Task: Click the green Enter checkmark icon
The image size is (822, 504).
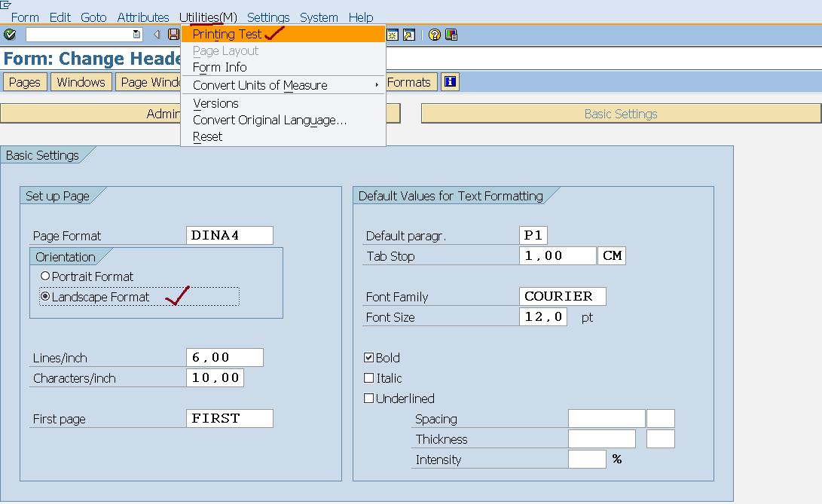Action: pos(10,35)
